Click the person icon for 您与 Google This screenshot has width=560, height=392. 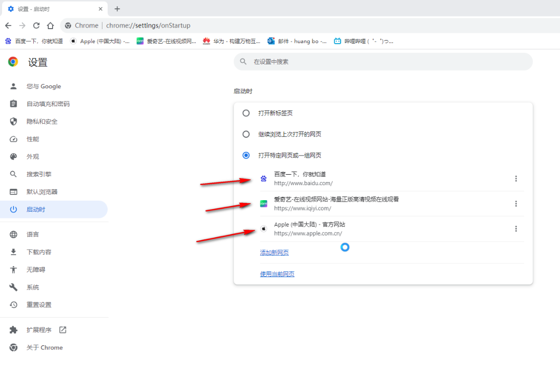point(13,86)
